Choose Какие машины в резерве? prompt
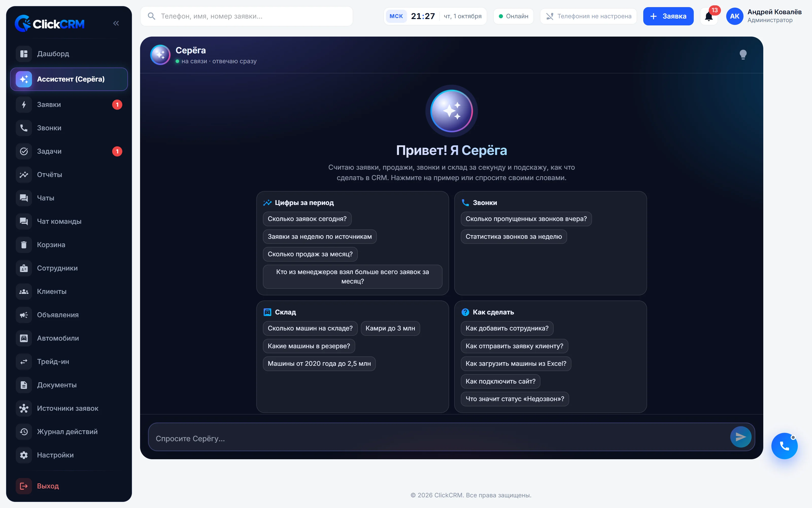 [x=309, y=346]
